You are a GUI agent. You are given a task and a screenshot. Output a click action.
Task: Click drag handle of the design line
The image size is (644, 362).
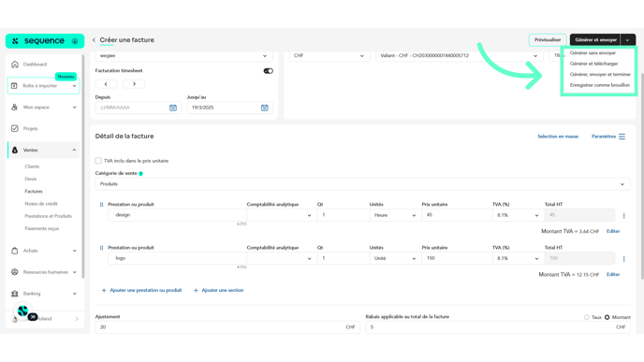[101, 205]
